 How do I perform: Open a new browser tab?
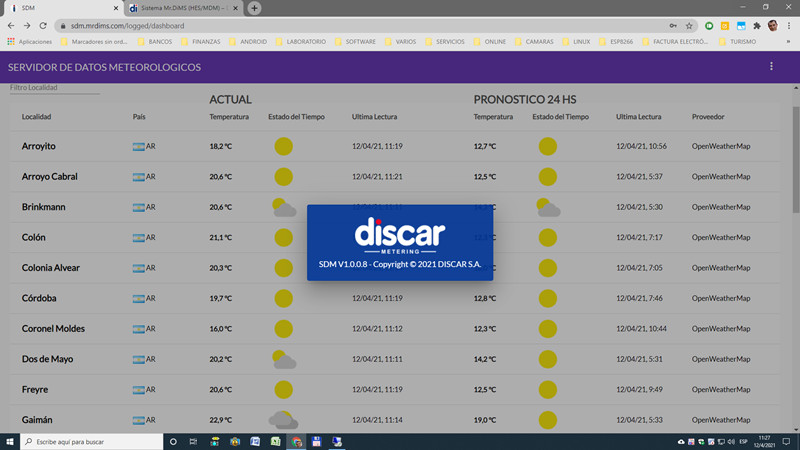click(x=254, y=8)
